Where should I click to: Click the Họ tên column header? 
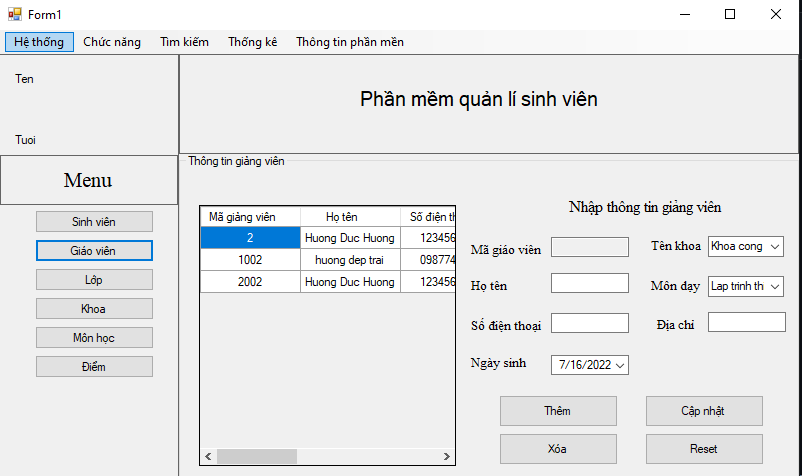click(x=350, y=217)
